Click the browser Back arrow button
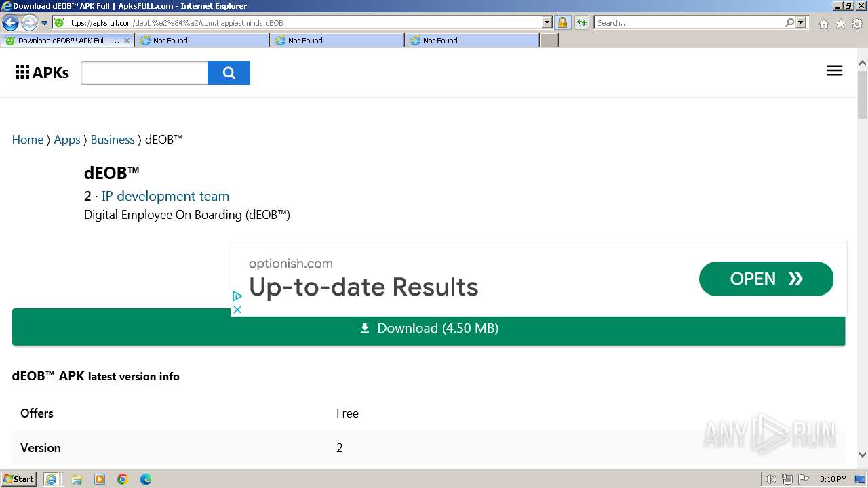This screenshot has height=488, width=868. [x=10, y=22]
